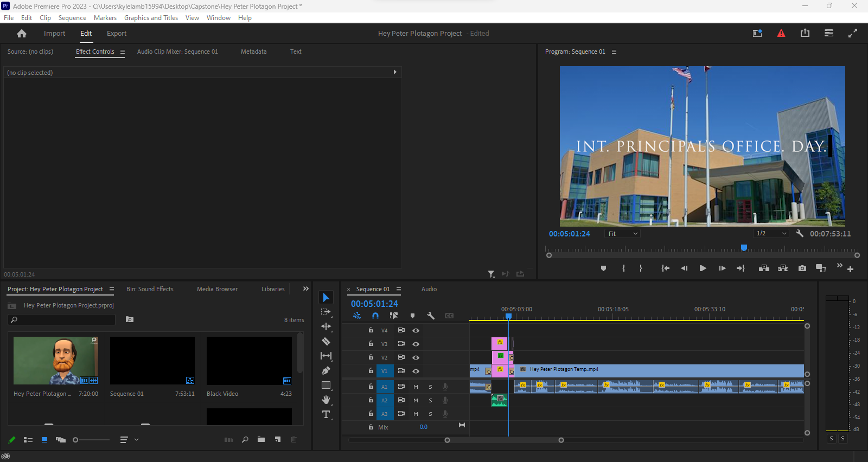
Task: Toggle lock on track V4
Action: pyautogui.click(x=371, y=330)
